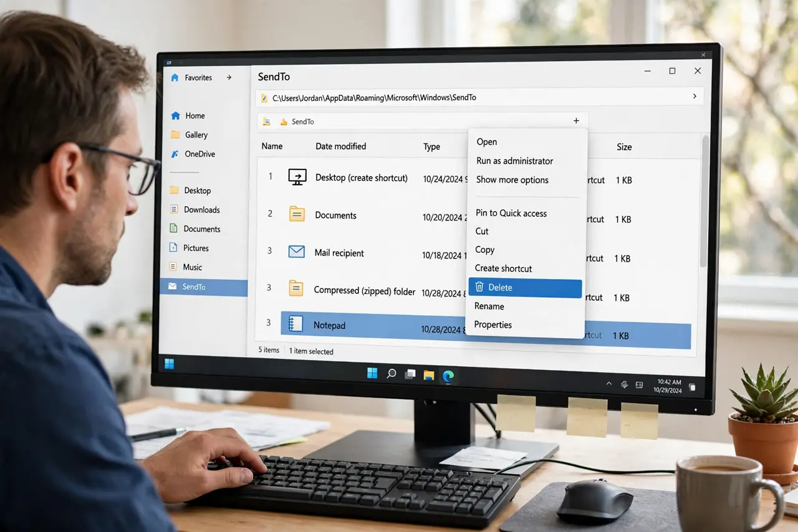798x532 pixels.
Task: Sort by the Name column header
Action: [x=272, y=146]
